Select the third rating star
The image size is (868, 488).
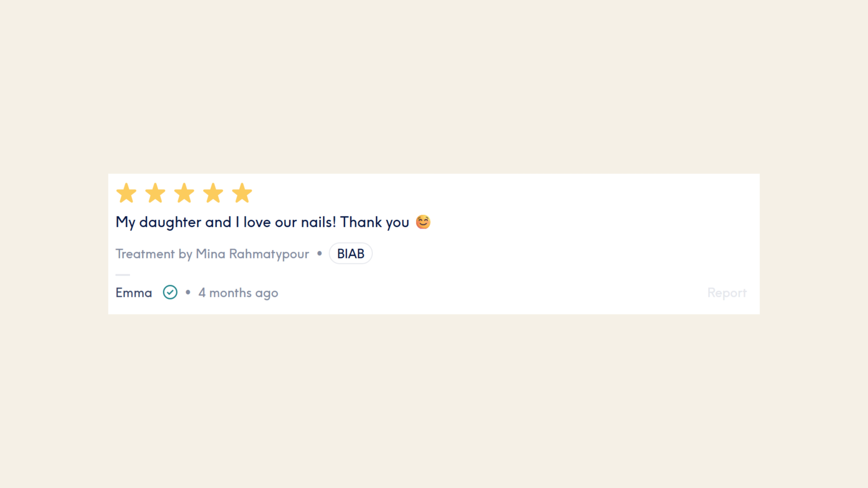point(184,193)
